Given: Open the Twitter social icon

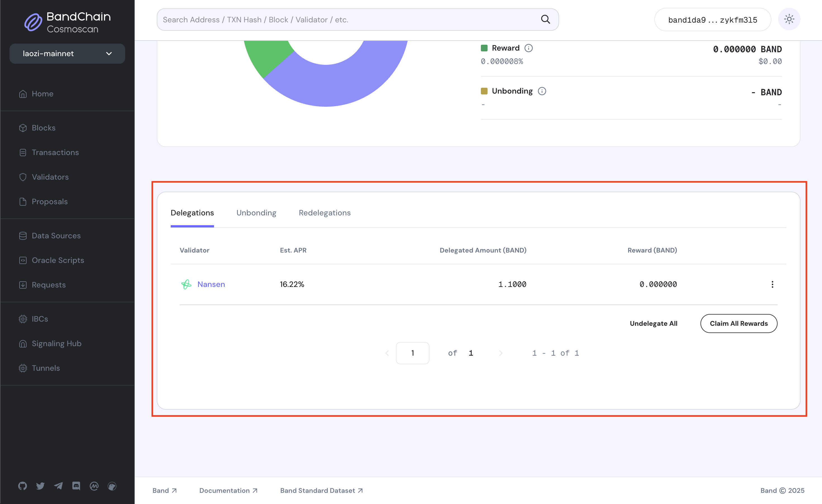Looking at the screenshot, I should 40,486.
